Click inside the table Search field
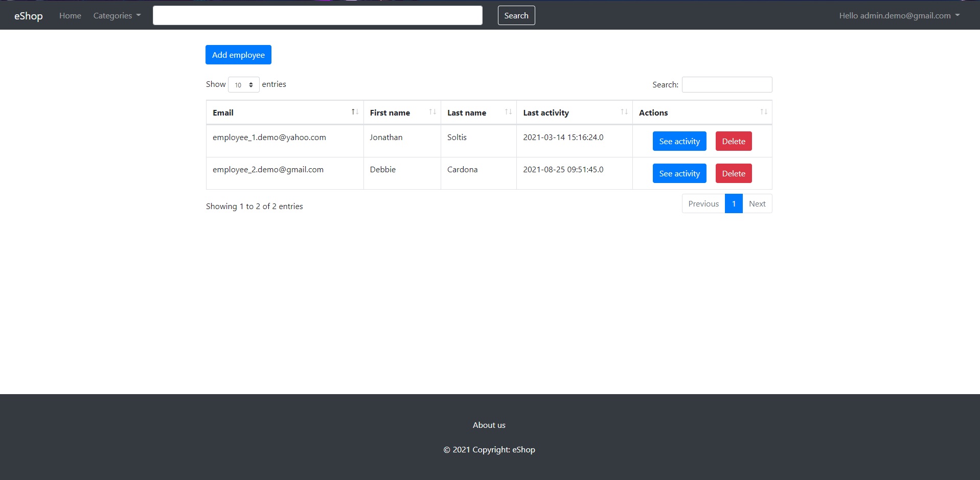 click(726, 84)
